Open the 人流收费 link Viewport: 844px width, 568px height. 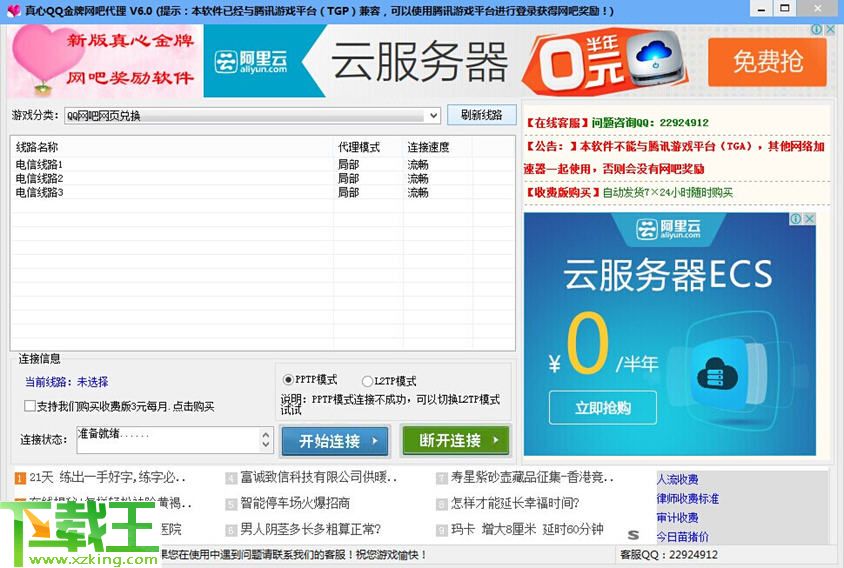[677, 479]
